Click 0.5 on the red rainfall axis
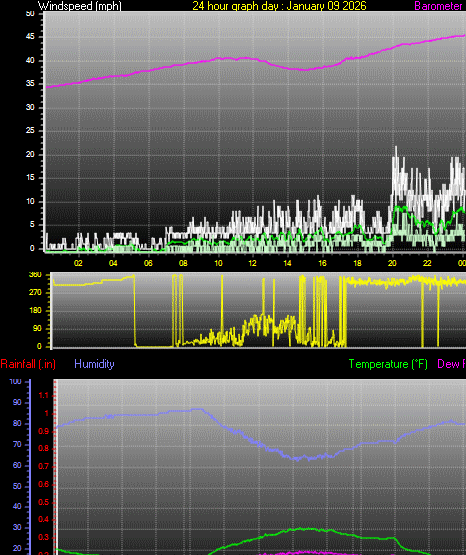 [43, 502]
